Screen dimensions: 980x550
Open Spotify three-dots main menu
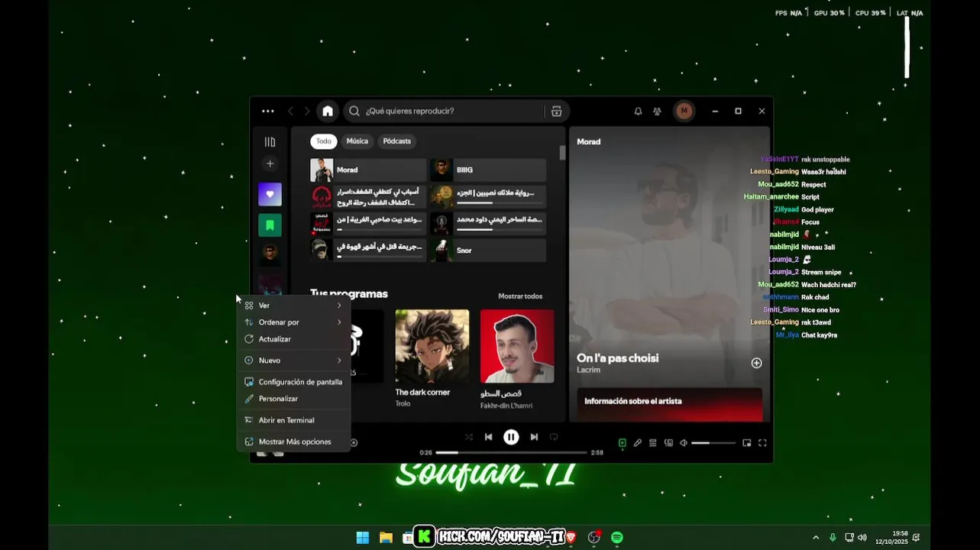click(268, 111)
